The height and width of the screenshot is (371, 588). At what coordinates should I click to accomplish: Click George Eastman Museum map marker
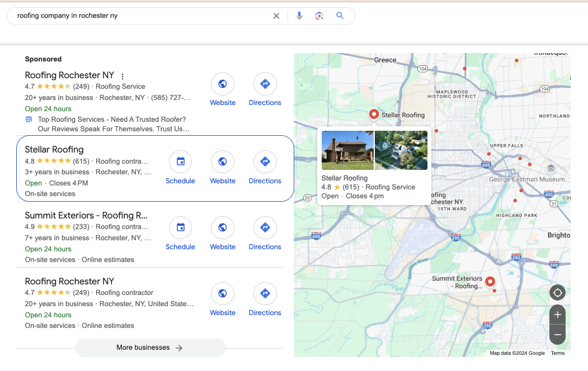(551, 168)
